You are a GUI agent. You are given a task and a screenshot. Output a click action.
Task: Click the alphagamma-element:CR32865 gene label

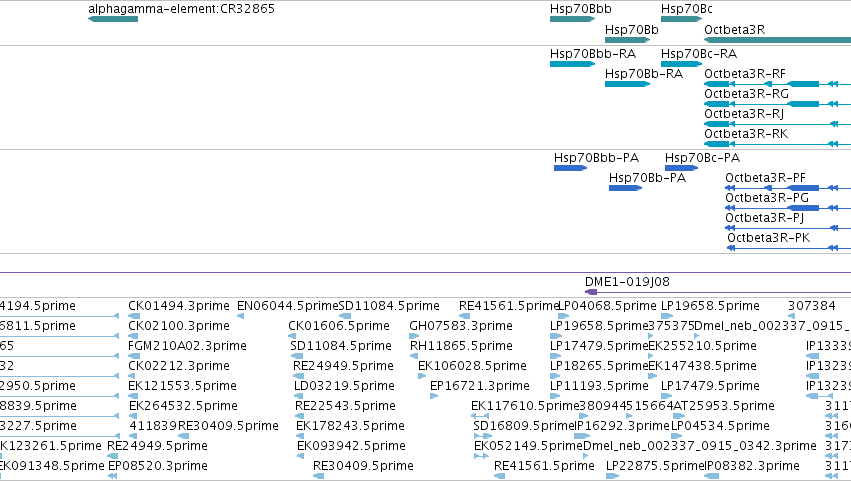point(181,9)
